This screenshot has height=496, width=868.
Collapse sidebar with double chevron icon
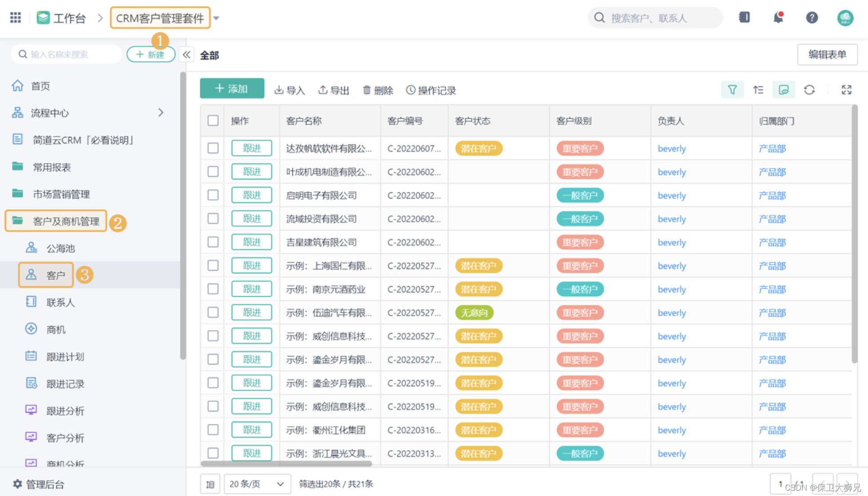(x=187, y=55)
